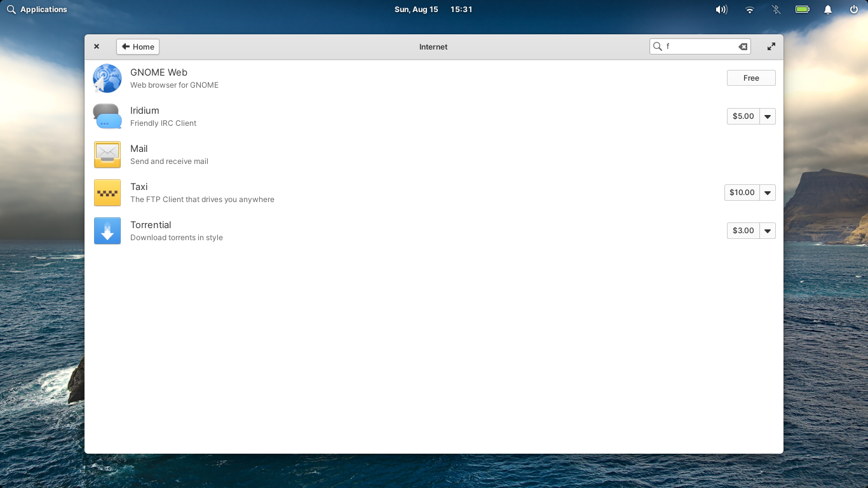
Task: Clear the search field text
Action: point(742,46)
